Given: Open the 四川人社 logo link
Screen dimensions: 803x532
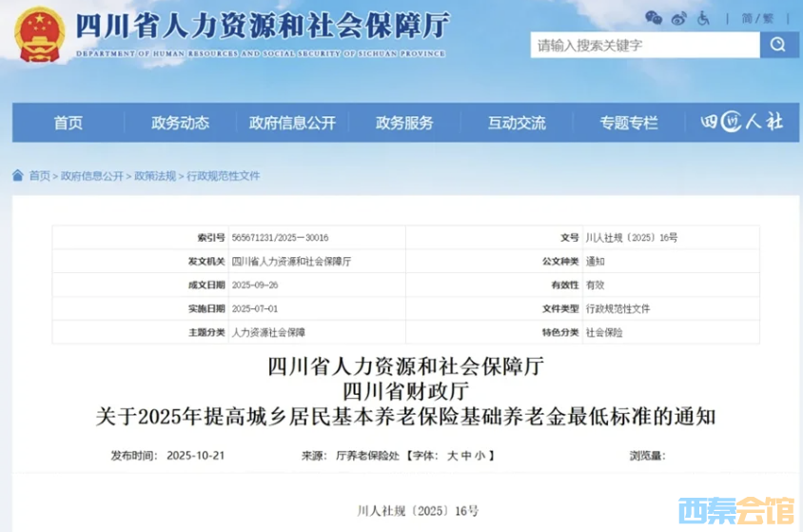Looking at the screenshot, I should pyautogui.click(x=741, y=123).
